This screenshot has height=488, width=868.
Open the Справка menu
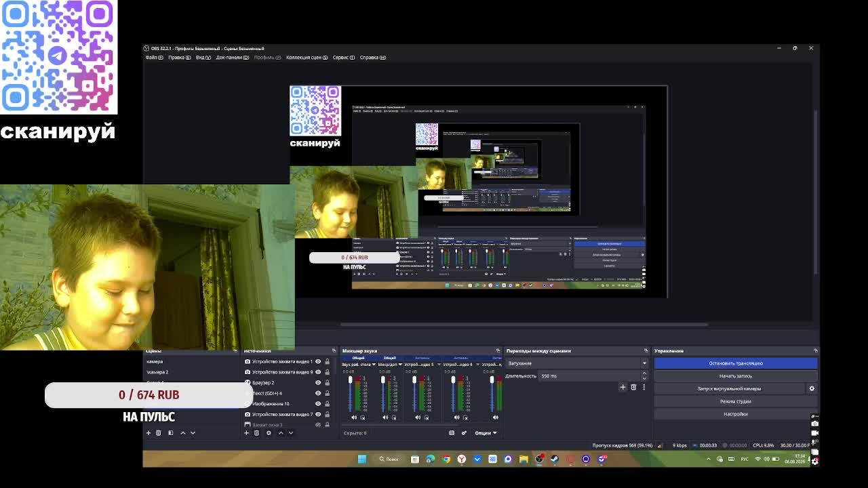click(x=373, y=58)
